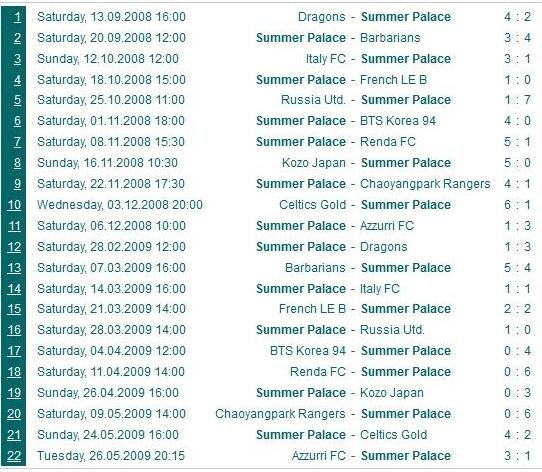Open match number 1 link

pyautogui.click(x=17, y=17)
